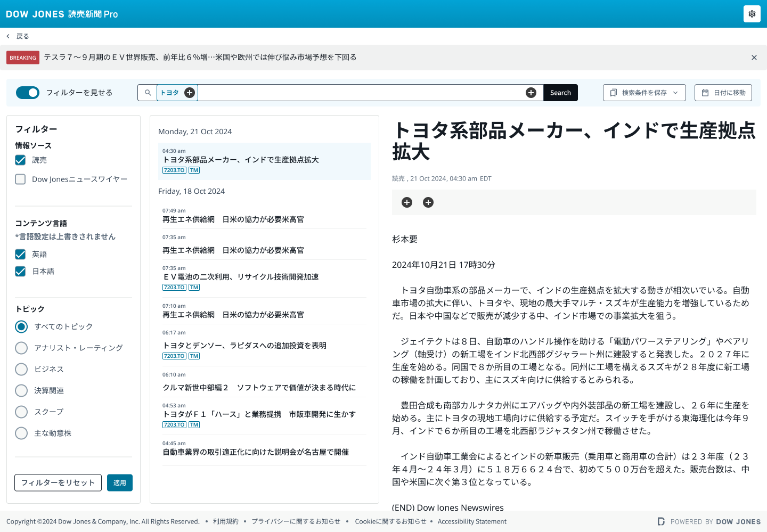This screenshot has width=767, height=532.
Task: Click 7203.TO tag under 04:30 am article
Action: point(174,170)
